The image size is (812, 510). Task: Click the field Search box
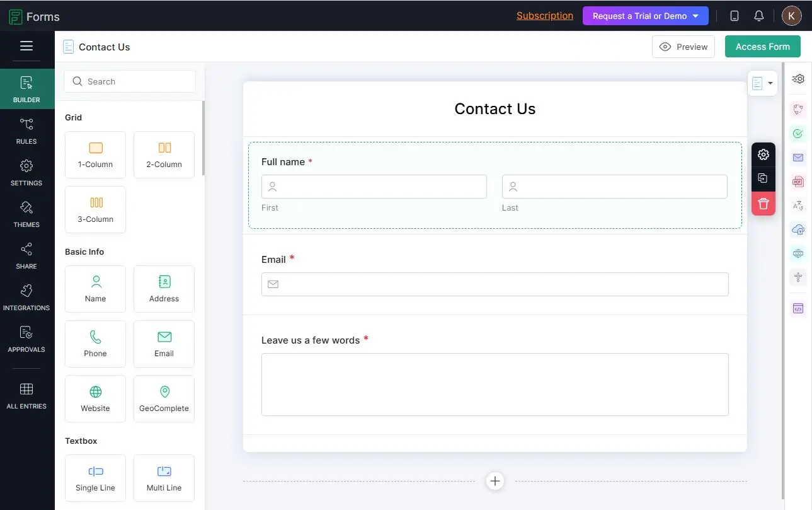click(130, 81)
